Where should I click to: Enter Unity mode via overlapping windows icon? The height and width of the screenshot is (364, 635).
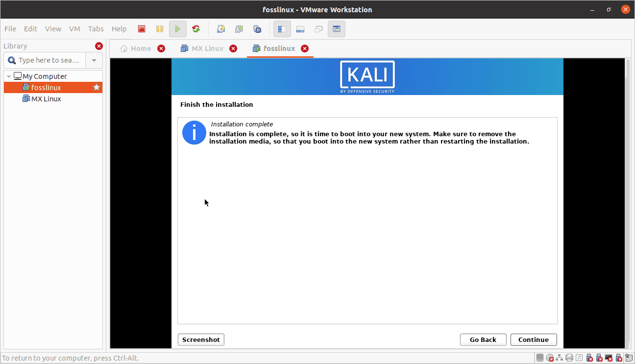point(318,29)
